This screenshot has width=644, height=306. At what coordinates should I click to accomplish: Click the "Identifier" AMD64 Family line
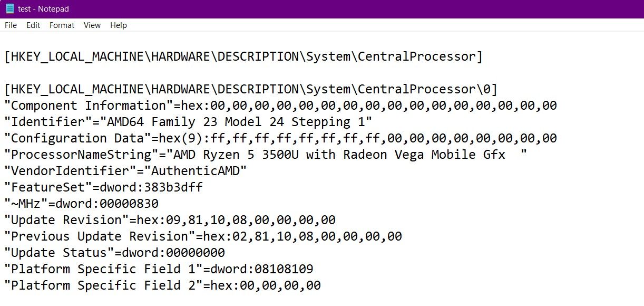[x=188, y=122]
